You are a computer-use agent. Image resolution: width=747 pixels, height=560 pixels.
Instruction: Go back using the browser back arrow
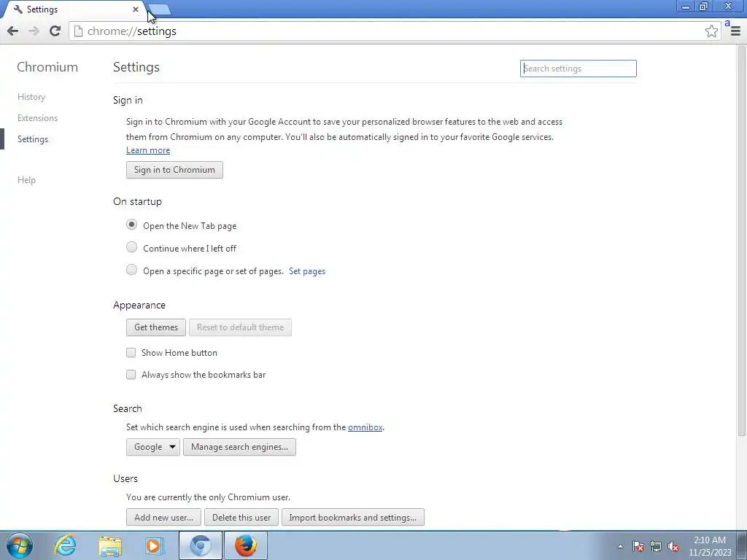pyautogui.click(x=13, y=31)
